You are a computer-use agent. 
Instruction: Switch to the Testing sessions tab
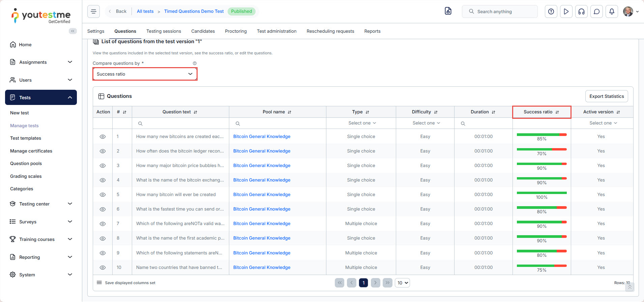[x=164, y=31]
